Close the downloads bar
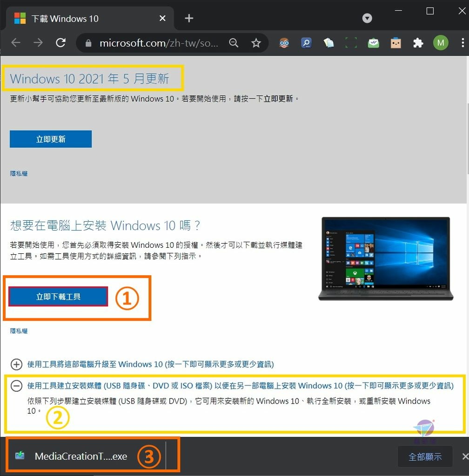Screen dimensions: 469x476 pyautogui.click(x=465, y=456)
